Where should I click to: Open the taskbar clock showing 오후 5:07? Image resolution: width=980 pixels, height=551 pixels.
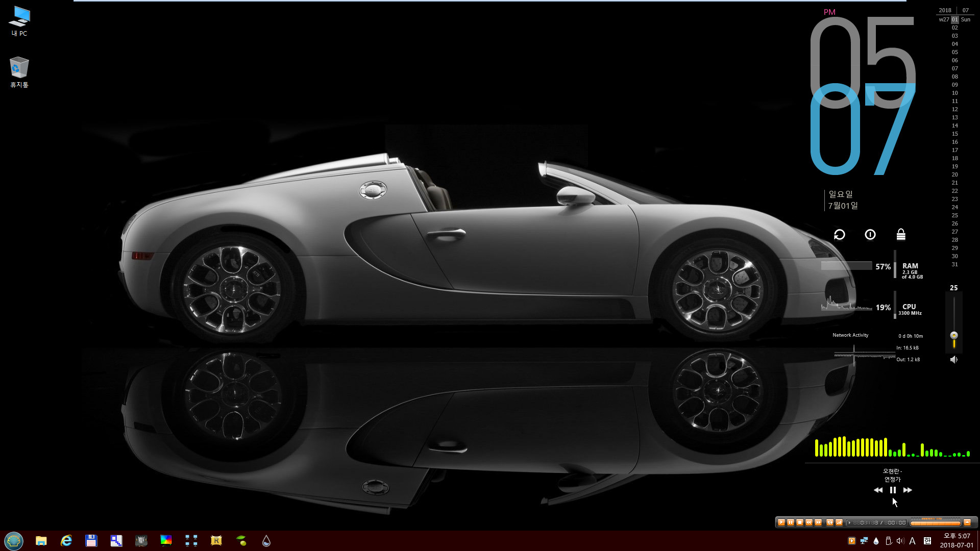click(957, 541)
